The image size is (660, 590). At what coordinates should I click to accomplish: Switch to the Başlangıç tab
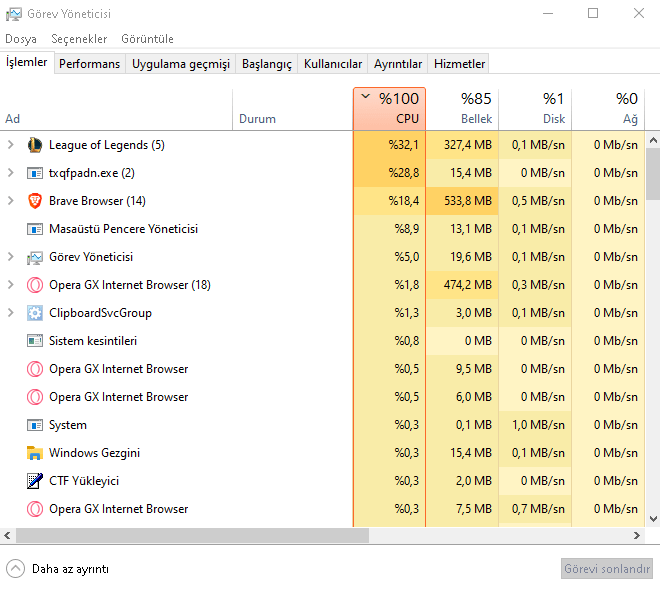(x=266, y=64)
